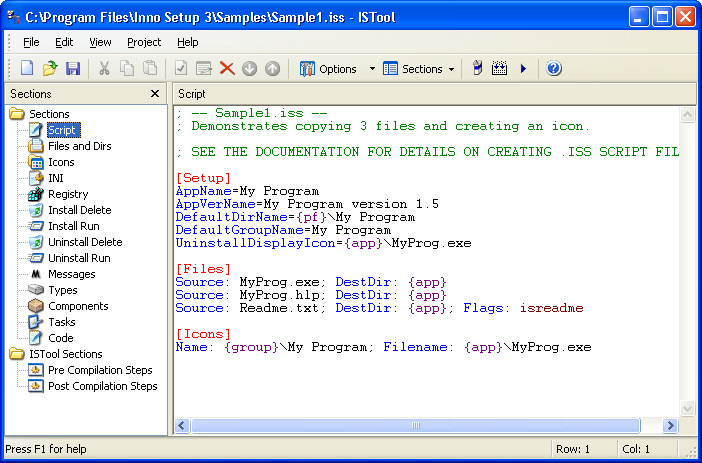Open the Project menu
This screenshot has height=463, width=702.
pyautogui.click(x=144, y=42)
